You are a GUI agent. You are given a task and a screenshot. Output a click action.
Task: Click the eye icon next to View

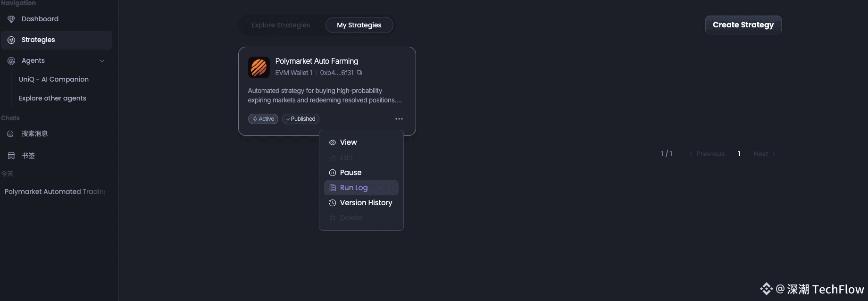click(x=333, y=142)
